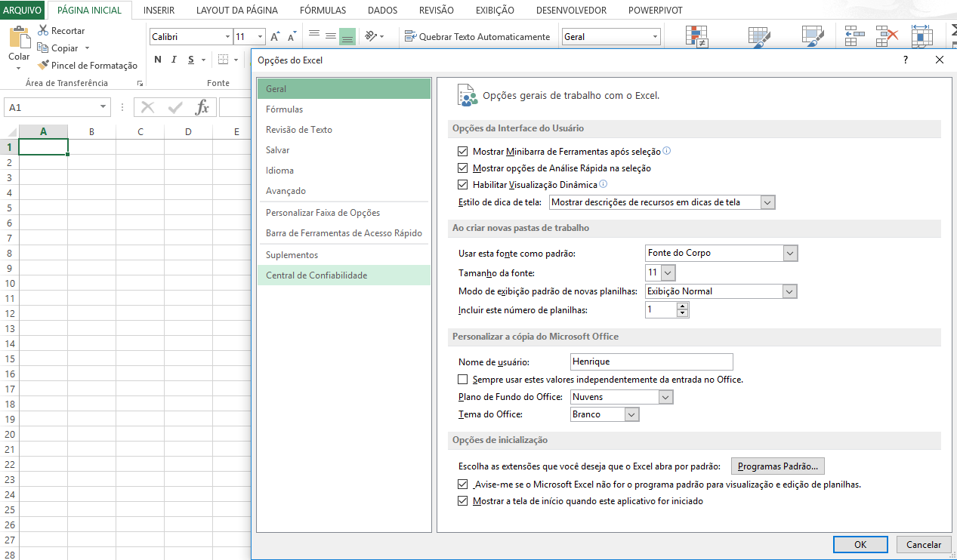957x560 pixels.
Task: Select column B header
Action: pos(91,132)
